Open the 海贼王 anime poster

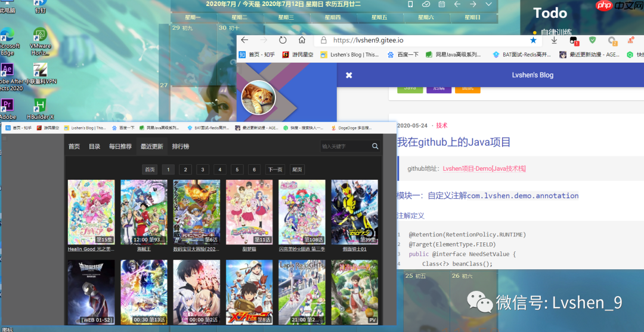click(x=144, y=212)
